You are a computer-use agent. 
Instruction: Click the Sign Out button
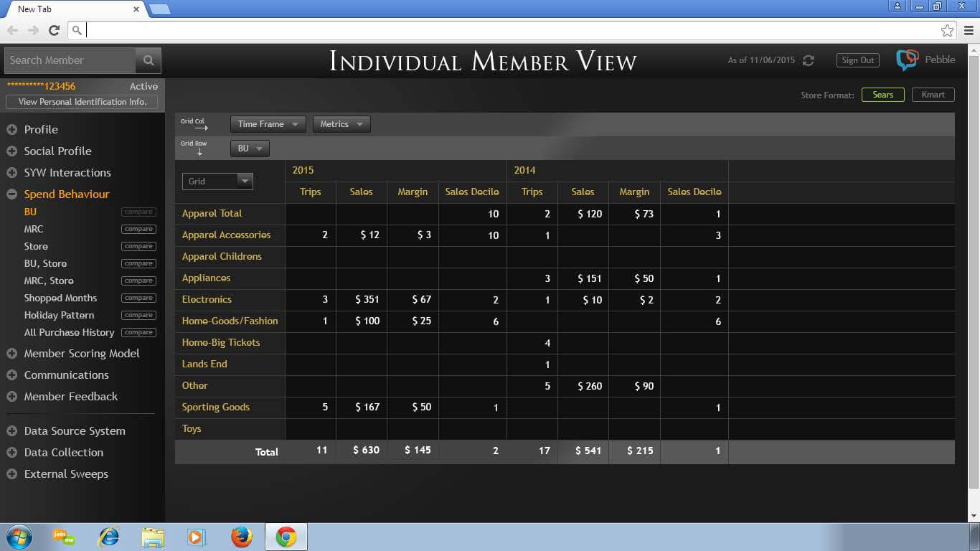[x=857, y=60]
